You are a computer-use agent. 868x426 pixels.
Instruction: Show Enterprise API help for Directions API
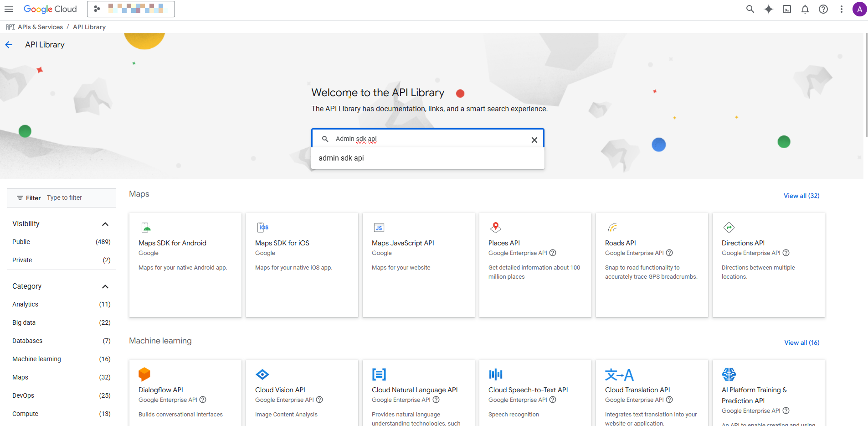(x=786, y=253)
